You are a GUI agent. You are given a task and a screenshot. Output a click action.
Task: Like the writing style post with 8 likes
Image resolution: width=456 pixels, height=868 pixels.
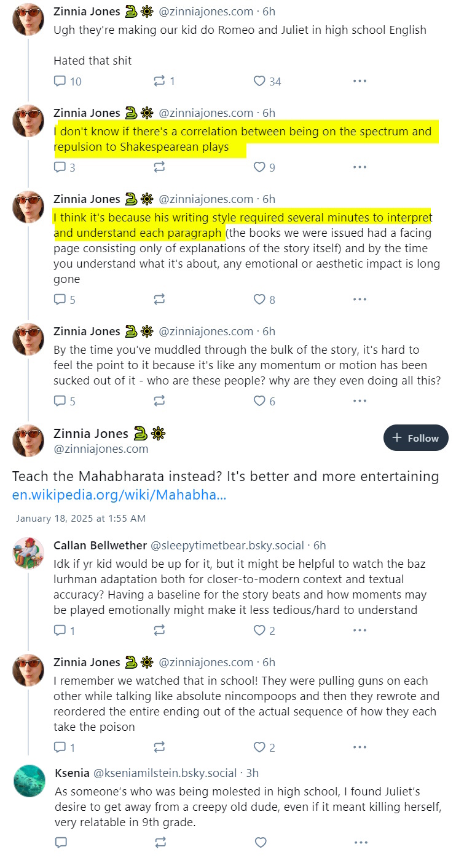coord(265,300)
